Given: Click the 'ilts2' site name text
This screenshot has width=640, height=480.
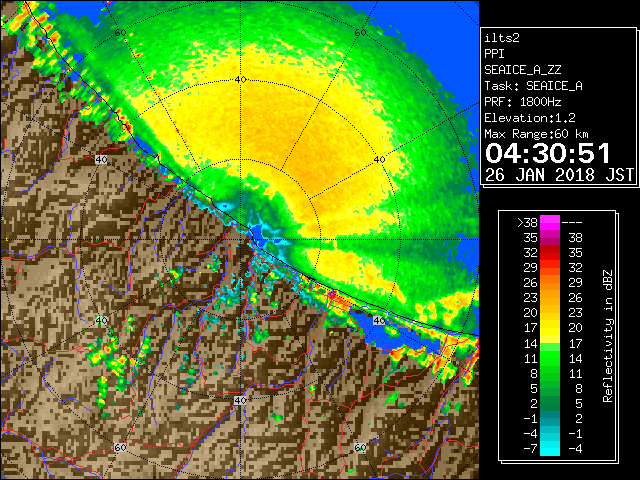Looking at the screenshot, I should pos(502,38).
